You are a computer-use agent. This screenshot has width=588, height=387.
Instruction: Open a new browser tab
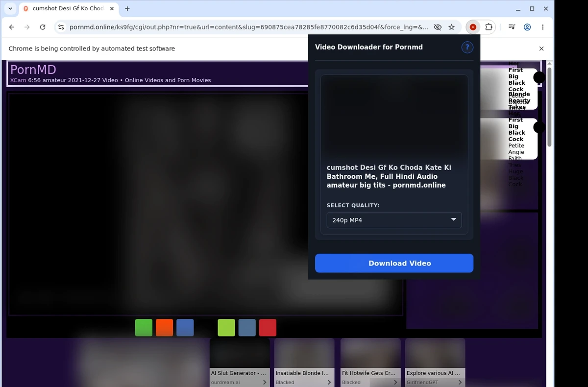coord(127,8)
